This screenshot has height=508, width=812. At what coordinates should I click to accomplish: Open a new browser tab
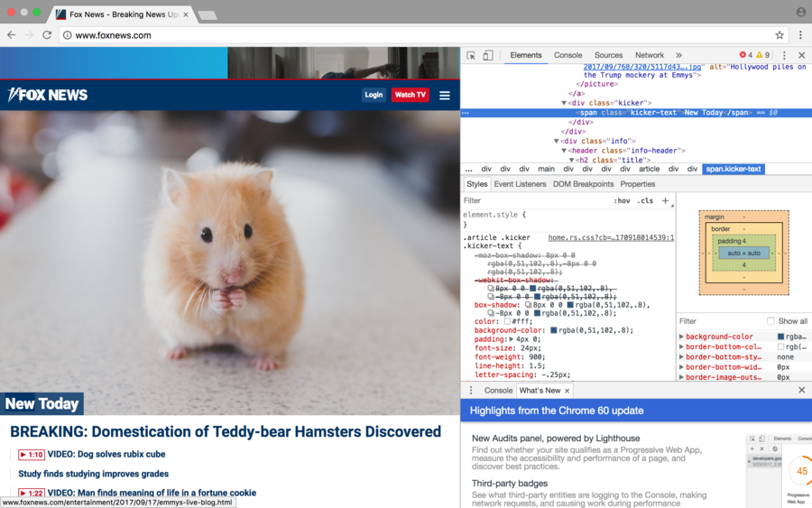coord(208,15)
